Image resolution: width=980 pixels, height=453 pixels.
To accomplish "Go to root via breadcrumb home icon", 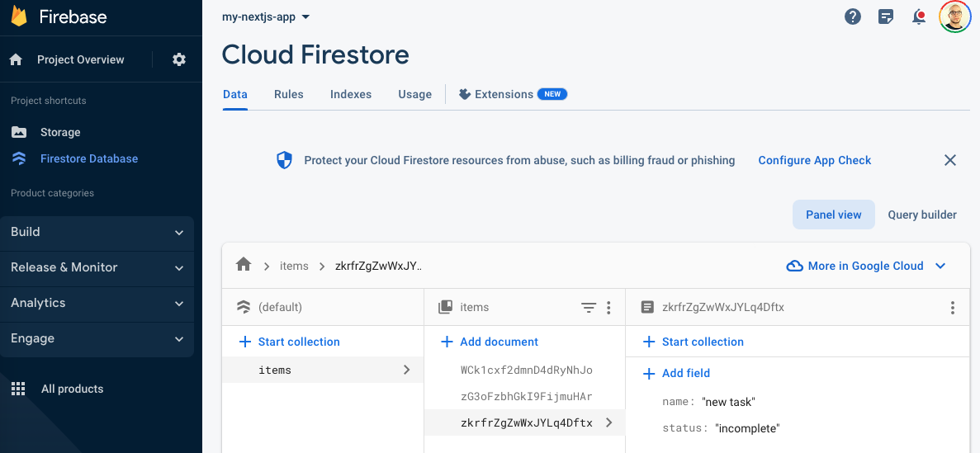I will coord(243,265).
